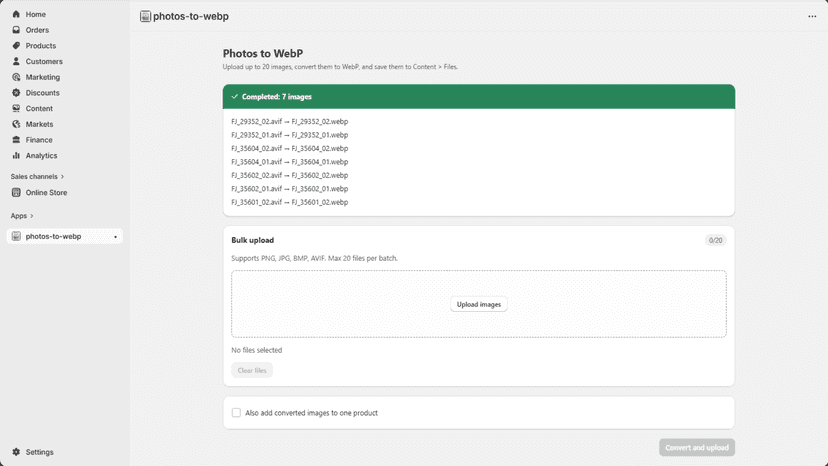Select FJ_35602_02.avif conversion row
828x466 pixels.
coord(289,175)
